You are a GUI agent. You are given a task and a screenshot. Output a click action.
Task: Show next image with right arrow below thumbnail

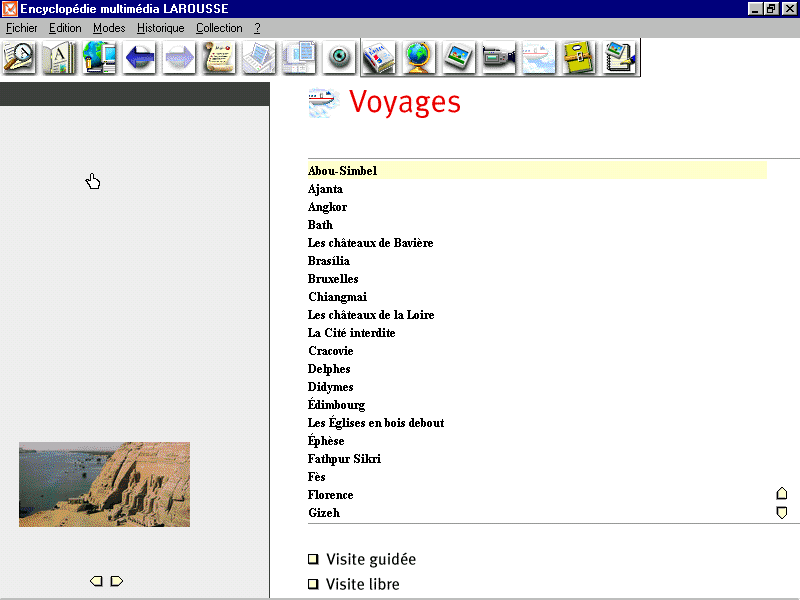tap(117, 581)
